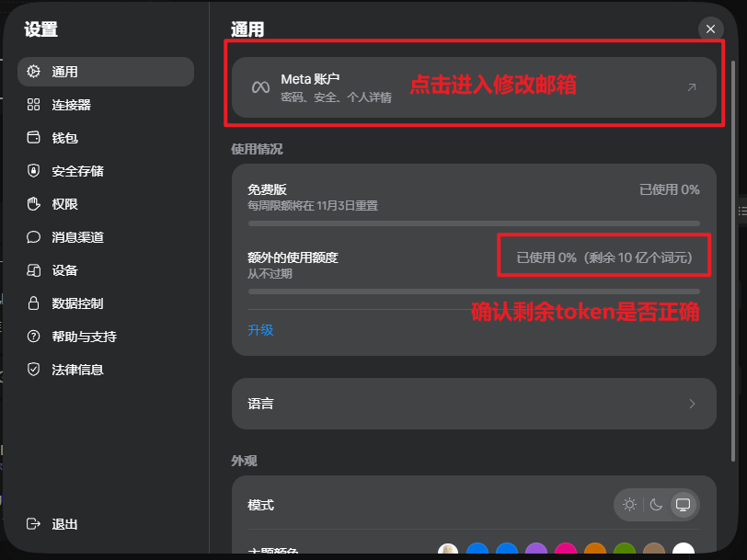The width and height of the screenshot is (747, 560).
Task: Click the text 每周限额将在 11月3日重置
Action: point(313,206)
